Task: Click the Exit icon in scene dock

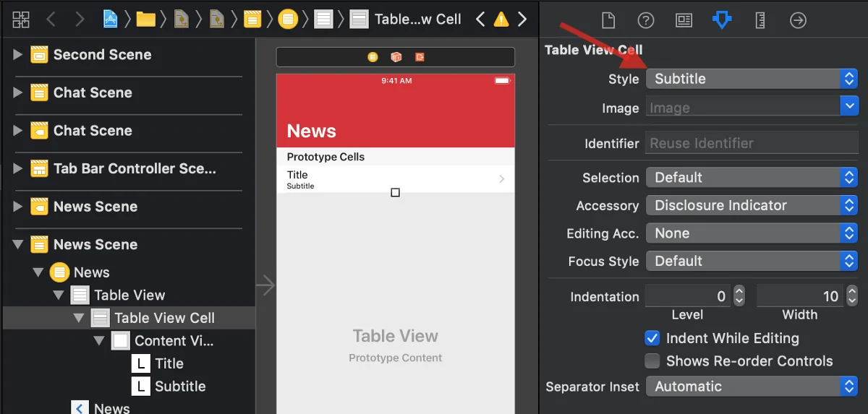Action: (420, 57)
